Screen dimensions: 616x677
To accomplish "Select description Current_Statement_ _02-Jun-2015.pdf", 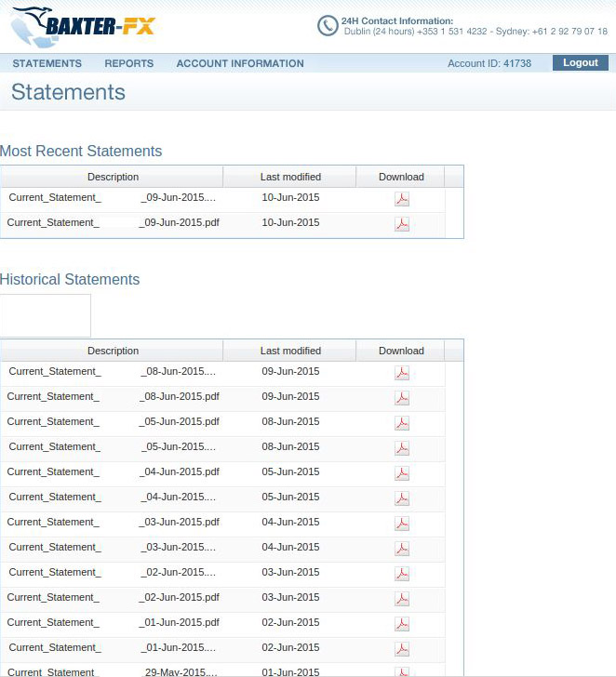I will pyautogui.click(x=114, y=597).
